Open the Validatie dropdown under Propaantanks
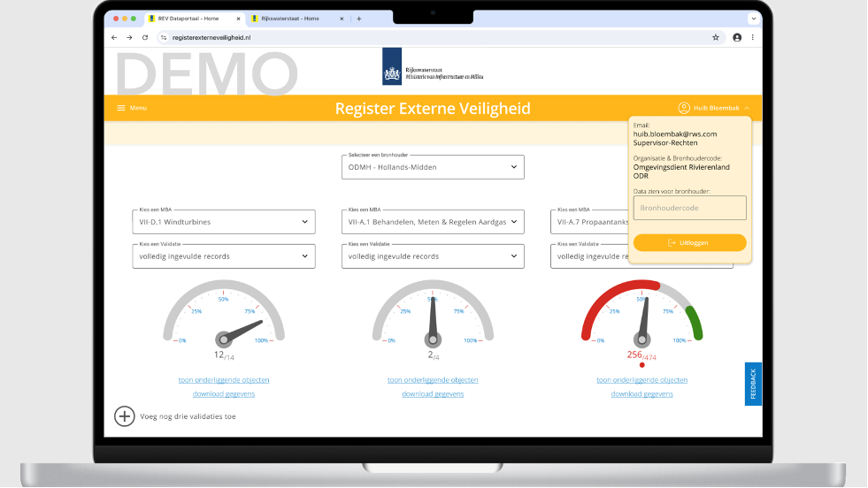This screenshot has width=868, height=488. (x=589, y=256)
